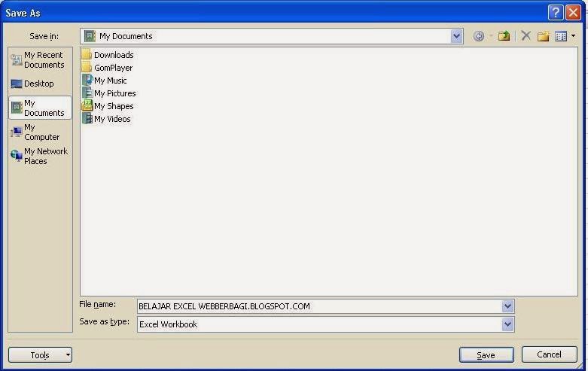Click the GomPlayer folder name

(x=113, y=68)
